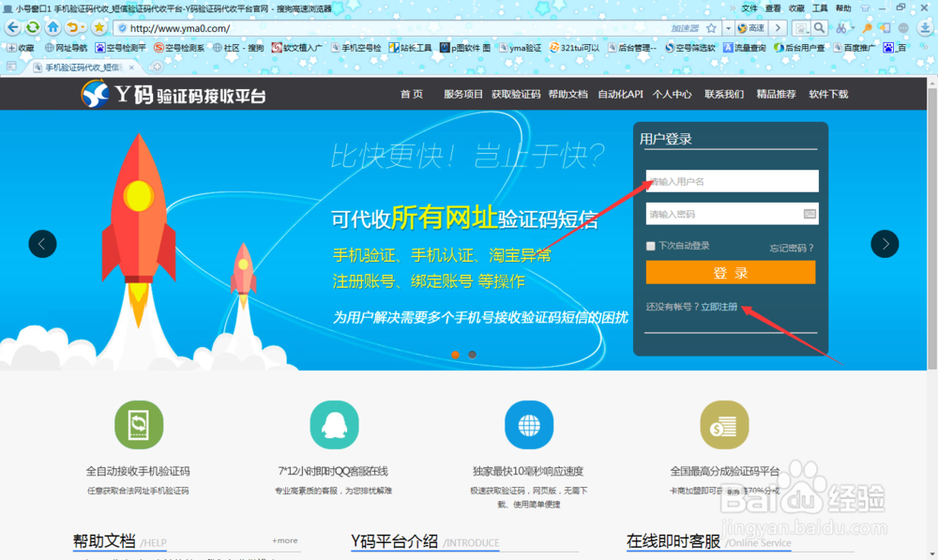
Task: Click the keyboard icon in the password field
Action: coord(809,214)
